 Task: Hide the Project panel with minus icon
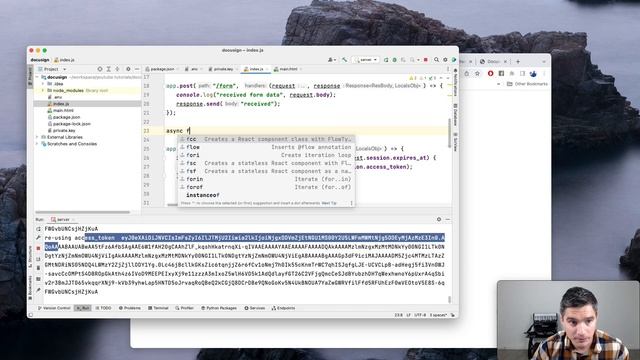pyautogui.click(x=137, y=69)
